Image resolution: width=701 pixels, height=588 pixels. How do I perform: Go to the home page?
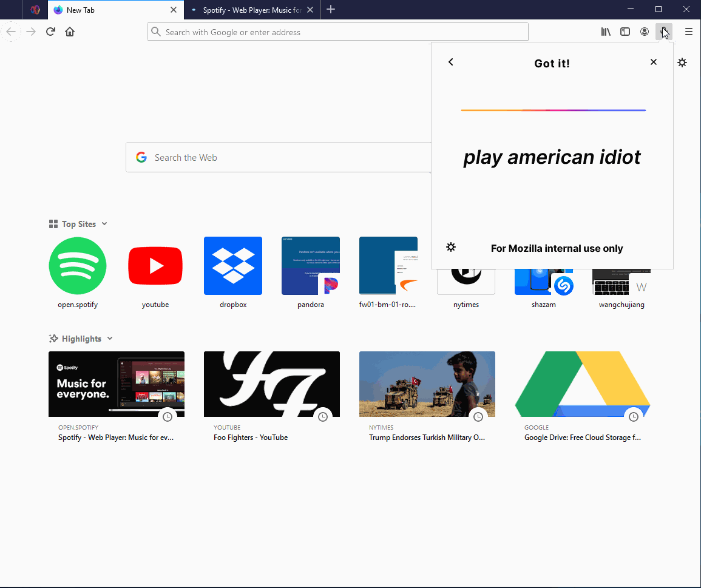tap(70, 32)
